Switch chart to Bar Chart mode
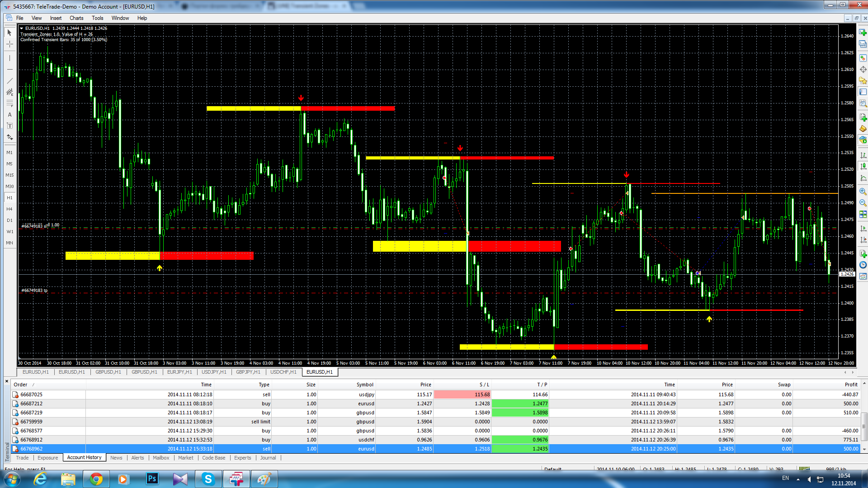Screen dimensions: 868x488 click(863, 155)
